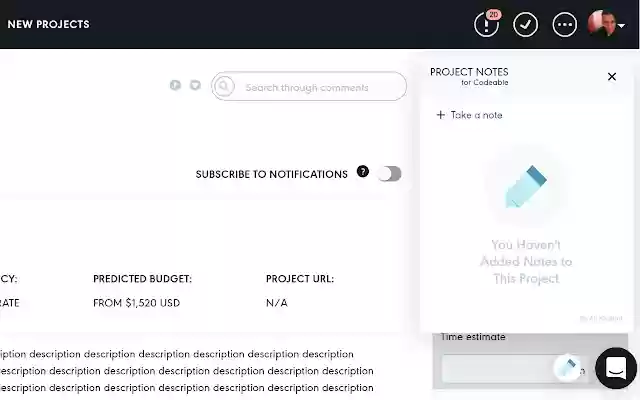Click the 'for Codeable' subtitle
The height and width of the screenshot is (400, 640).
(484, 82)
